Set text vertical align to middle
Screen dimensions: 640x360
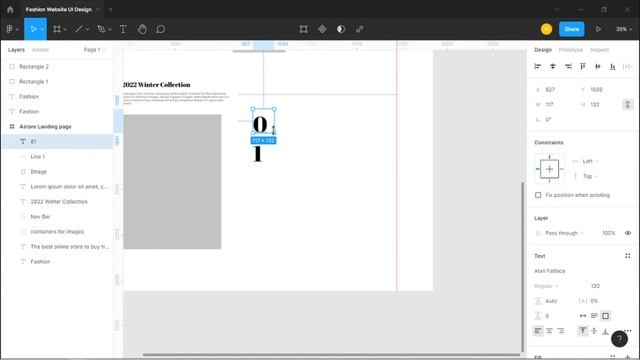pos(594,331)
